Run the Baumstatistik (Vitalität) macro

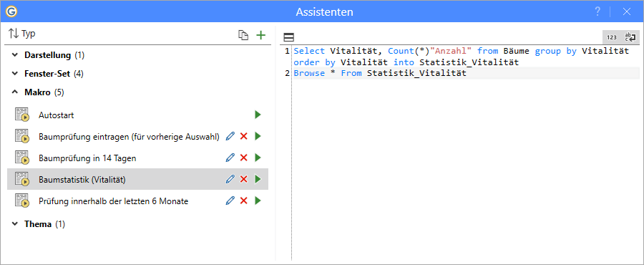(x=258, y=179)
